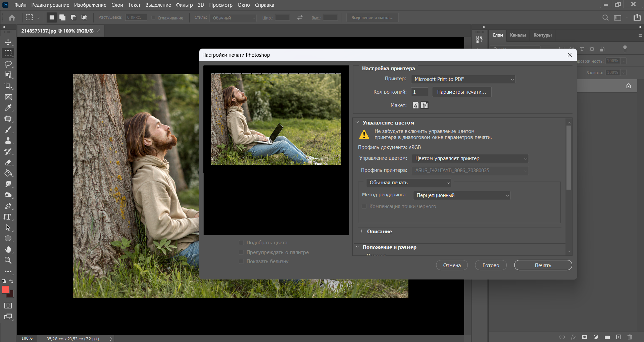Select the Crop tool
644x342 pixels.
(x=8, y=86)
